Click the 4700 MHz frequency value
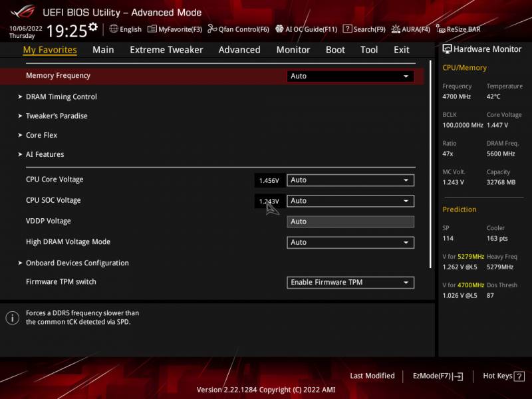This screenshot has width=532, height=399. click(456, 96)
